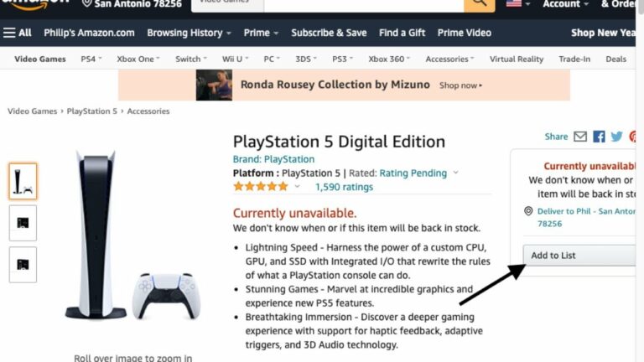Click the PlayStation 5 breadcrumb link

(92, 111)
